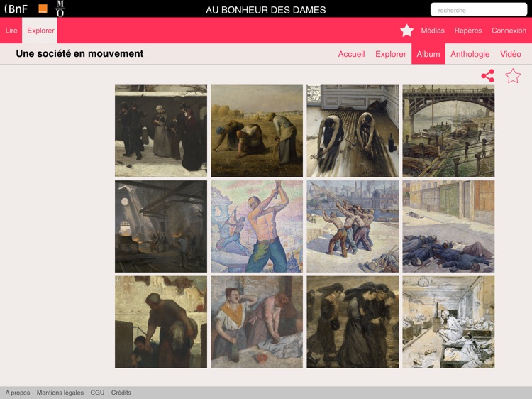Open the Anthologie section
Viewport: 532px width, 399px height.
click(x=470, y=54)
